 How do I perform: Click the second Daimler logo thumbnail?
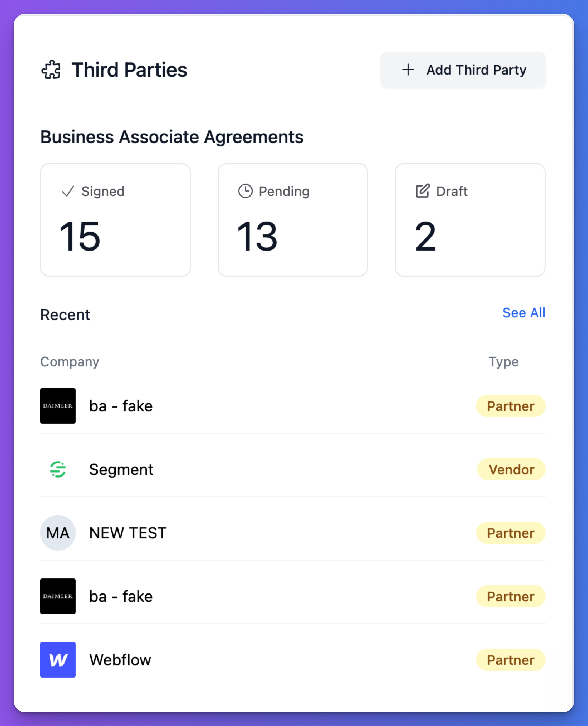(58, 596)
